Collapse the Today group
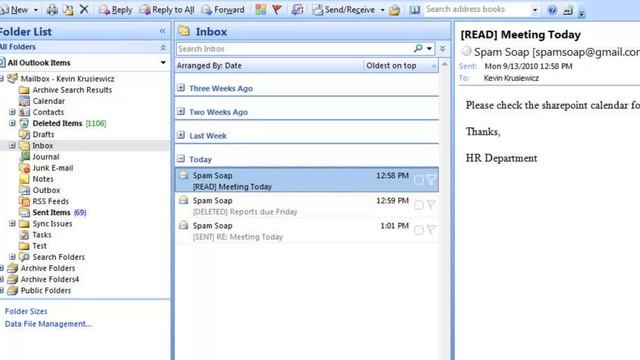 click(181, 158)
